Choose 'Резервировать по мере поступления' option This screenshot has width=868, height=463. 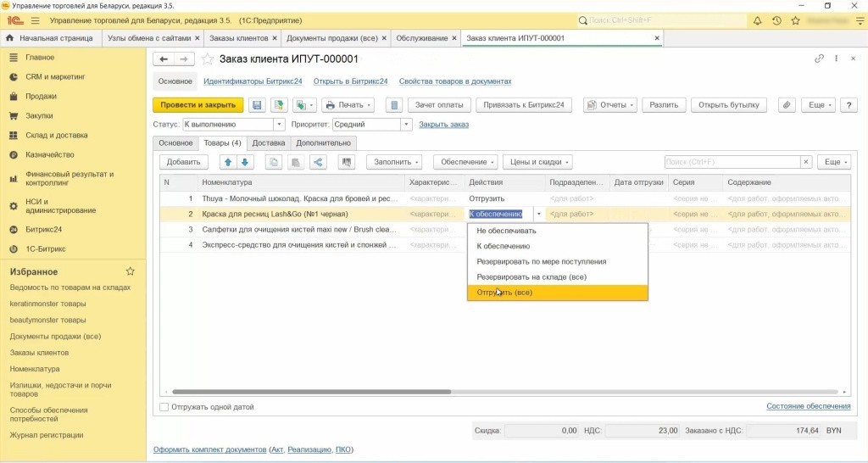541,262
